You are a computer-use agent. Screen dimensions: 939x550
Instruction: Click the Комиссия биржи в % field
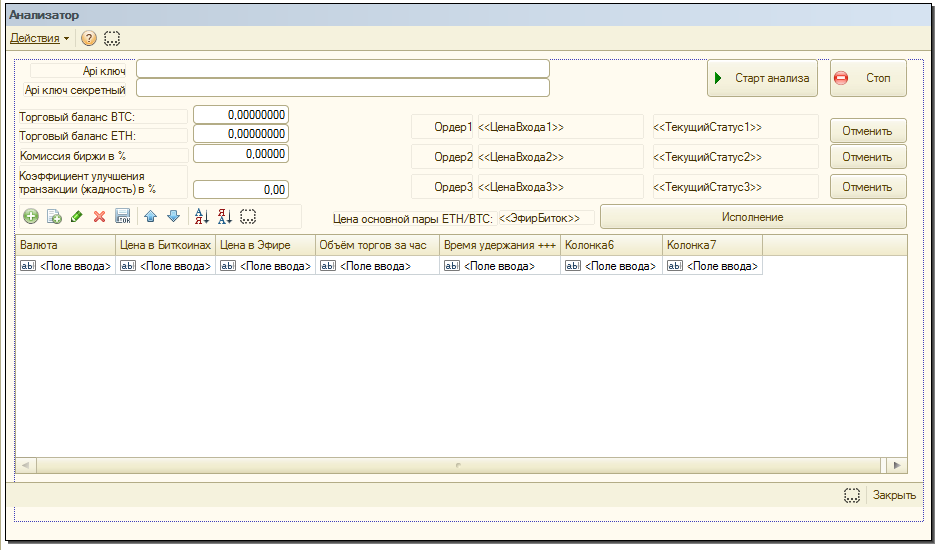240,154
